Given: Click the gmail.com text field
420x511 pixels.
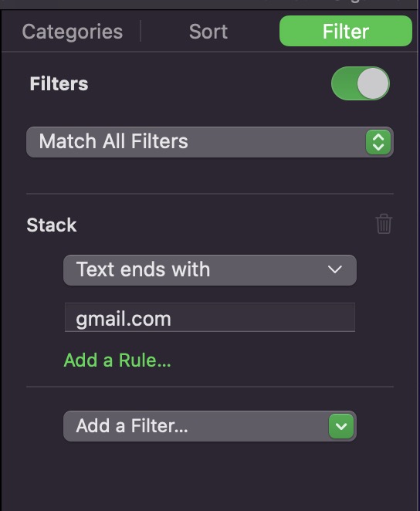Looking at the screenshot, I should click(x=210, y=318).
